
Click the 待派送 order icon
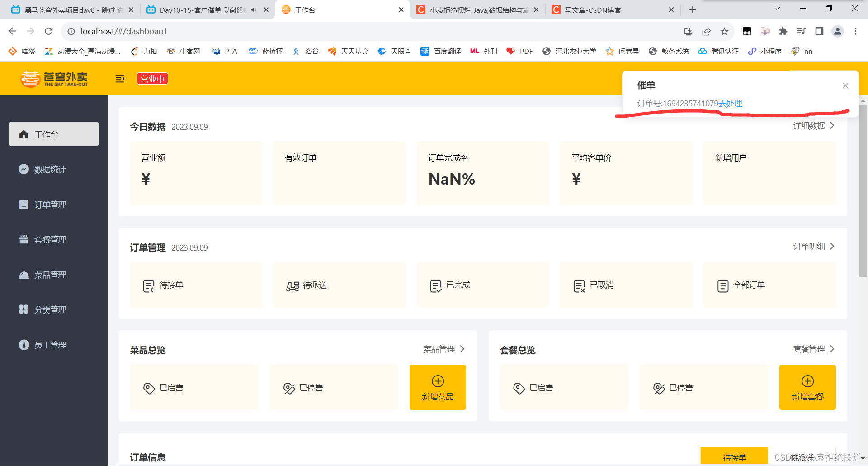pos(292,285)
